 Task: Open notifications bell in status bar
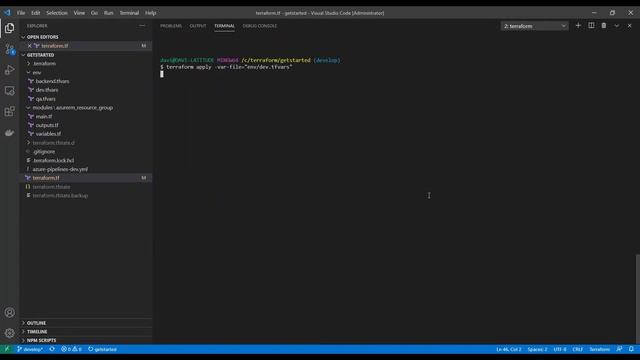pos(631,349)
